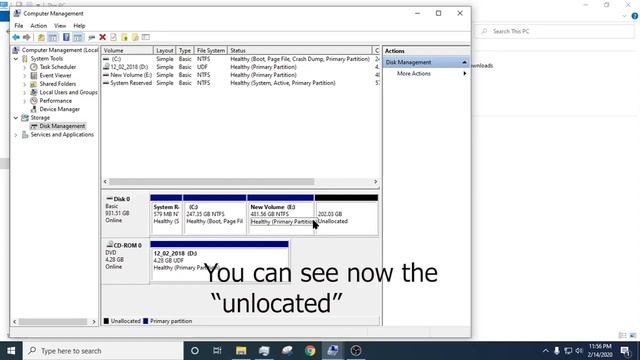The image size is (640, 360).
Task: Launch Google Chrome from the taskbar
Action: click(x=310, y=351)
